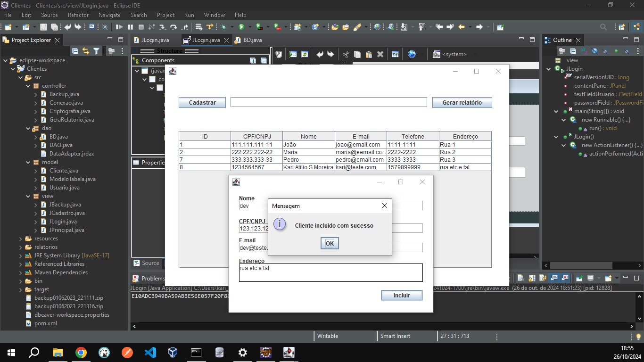Click the designer Paste clipboard icon

click(369, 54)
